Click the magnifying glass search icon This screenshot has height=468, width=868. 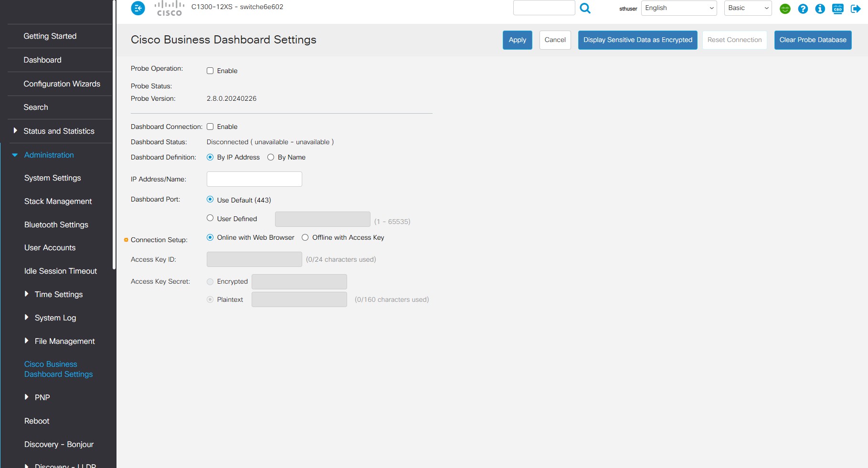[x=585, y=8]
